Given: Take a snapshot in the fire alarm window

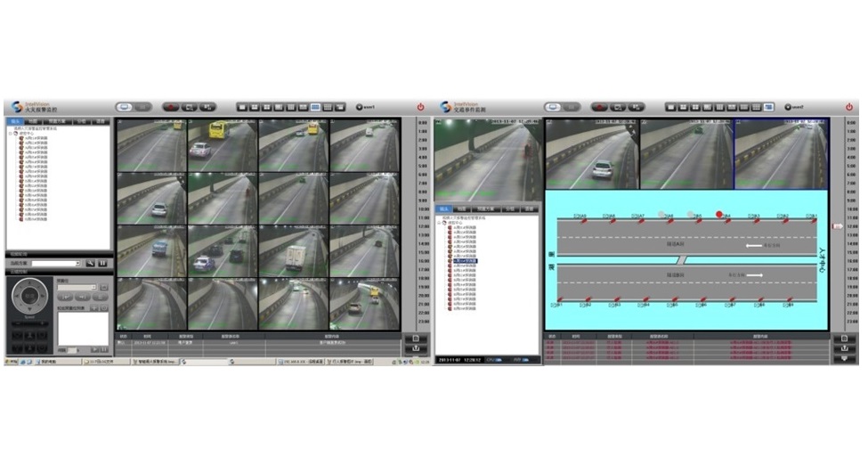Looking at the screenshot, I should coord(190,107).
